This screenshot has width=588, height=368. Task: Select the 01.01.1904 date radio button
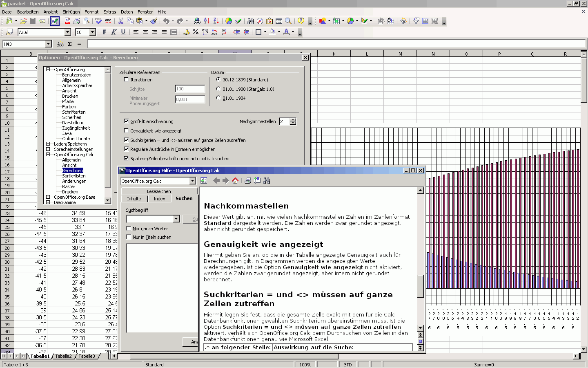pyautogui.click(x=218, y=98)
